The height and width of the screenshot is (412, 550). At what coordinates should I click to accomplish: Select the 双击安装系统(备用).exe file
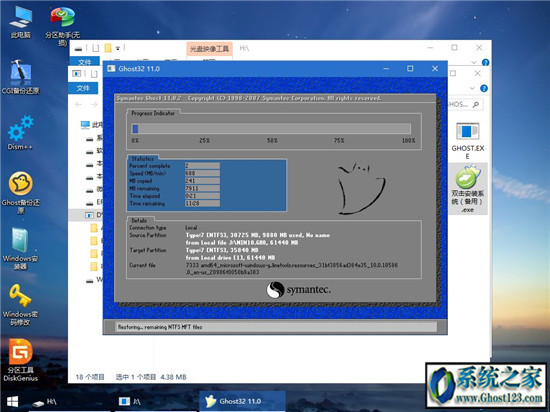point(468,189)
